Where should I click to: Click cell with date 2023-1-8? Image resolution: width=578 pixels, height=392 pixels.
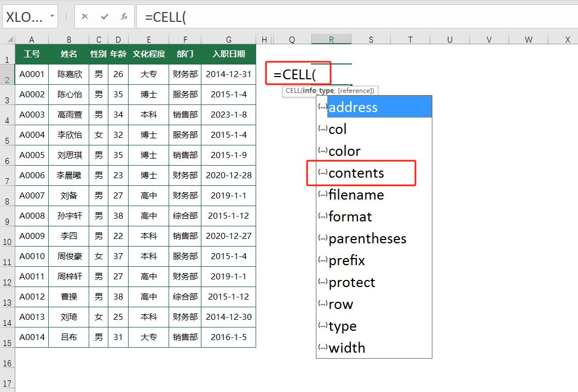point(229,115)
